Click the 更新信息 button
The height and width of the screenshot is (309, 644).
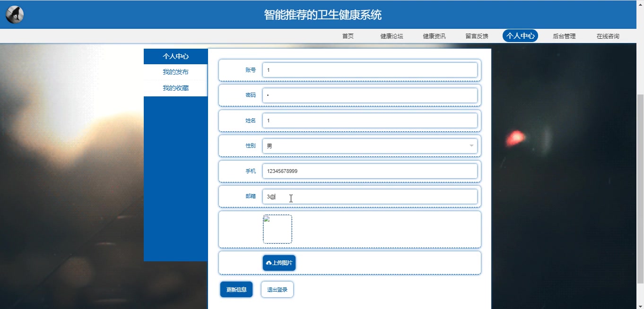236,290
